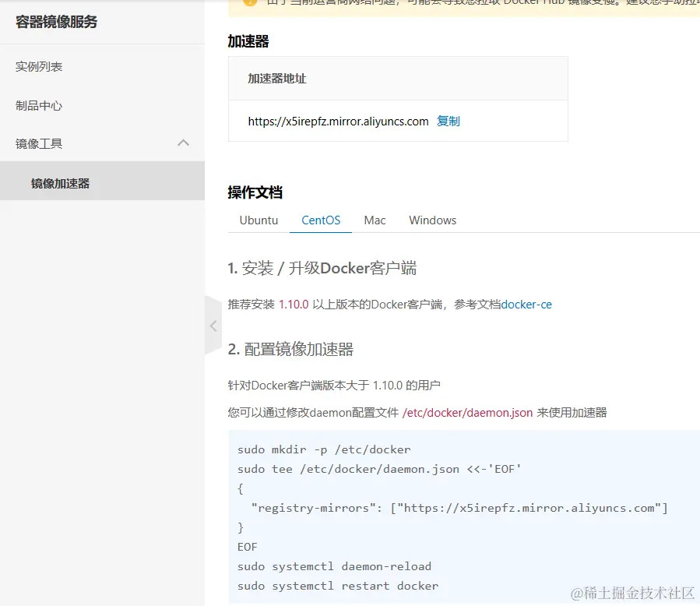Click the accelerator URL https://x5irepfz.mirror.aliyuncs.com
Screen dimensions: 700x606
click(x=338, y=122)
